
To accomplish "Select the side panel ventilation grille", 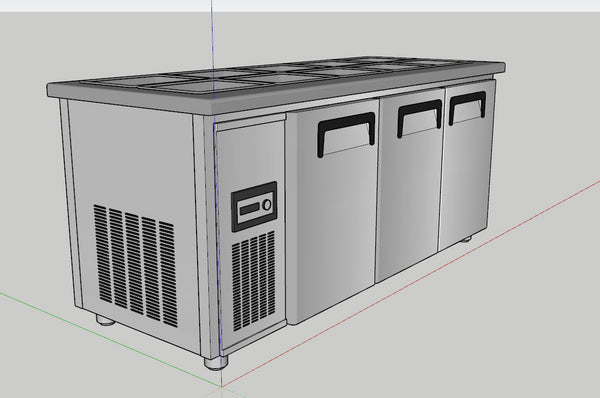I will (135, 265).
